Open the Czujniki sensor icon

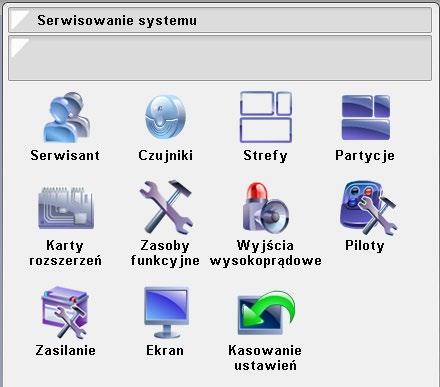point(165,117)
